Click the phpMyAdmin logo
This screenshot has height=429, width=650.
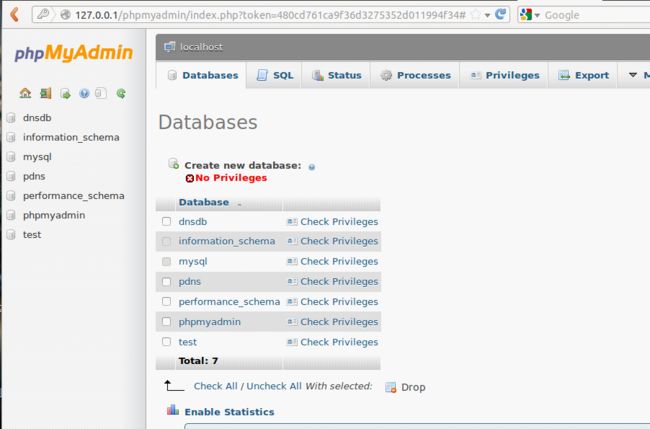pyautogui.click(x=73, y=53)
